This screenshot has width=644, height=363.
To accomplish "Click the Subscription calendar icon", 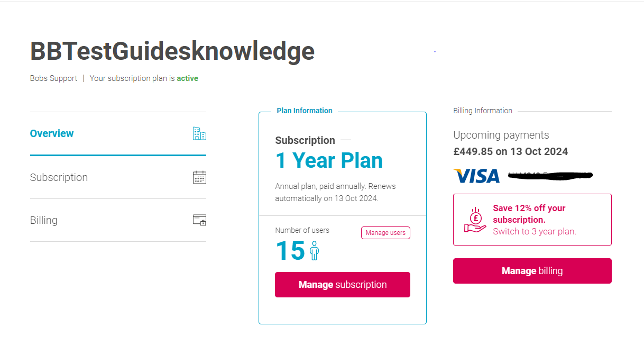I will [199, 177].
